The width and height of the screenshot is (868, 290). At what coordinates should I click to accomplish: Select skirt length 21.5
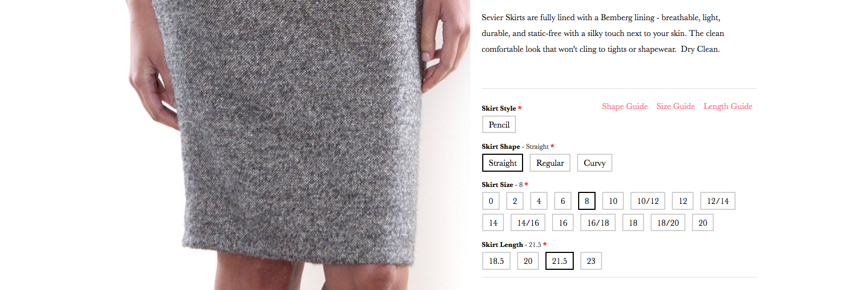[x=560, y=261]
